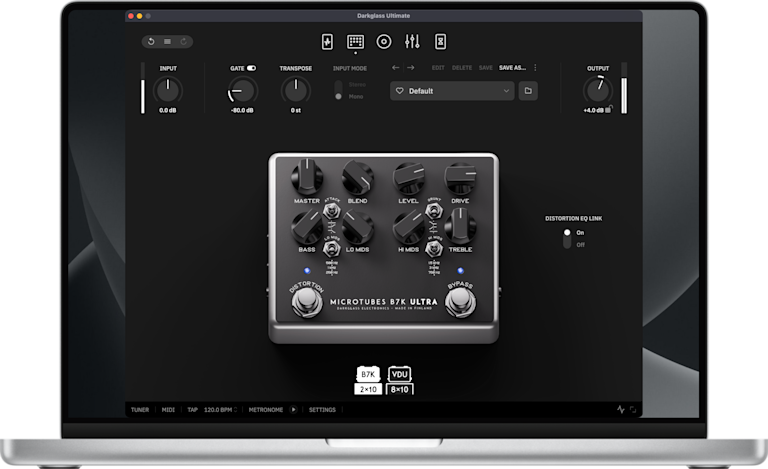Open Settings from the bottom bar
Viewport: 768px width, 469px height.
point(322,409)
